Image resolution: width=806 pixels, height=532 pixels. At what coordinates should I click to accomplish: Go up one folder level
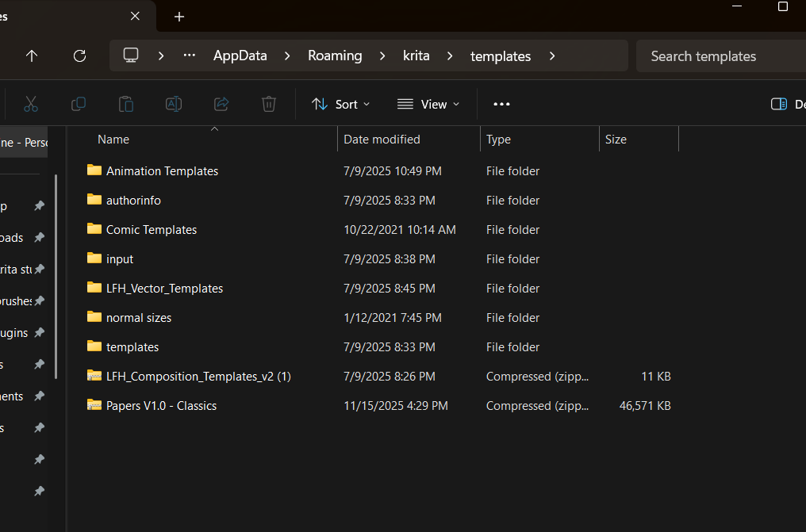[32, 55]
